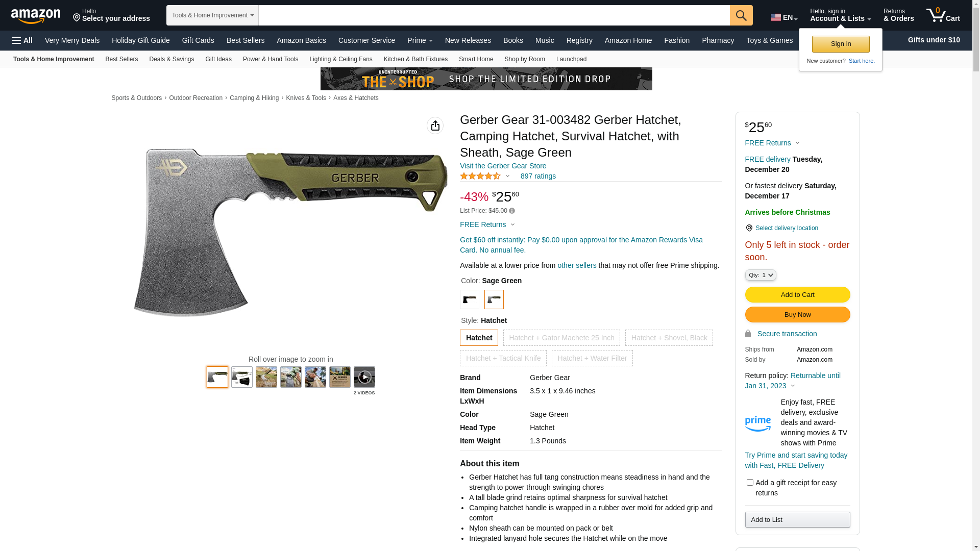The height and width of the screenshot is (551, 980).
Task: Open the Smart Home subcategory tab
Action: tap(476, 59)
